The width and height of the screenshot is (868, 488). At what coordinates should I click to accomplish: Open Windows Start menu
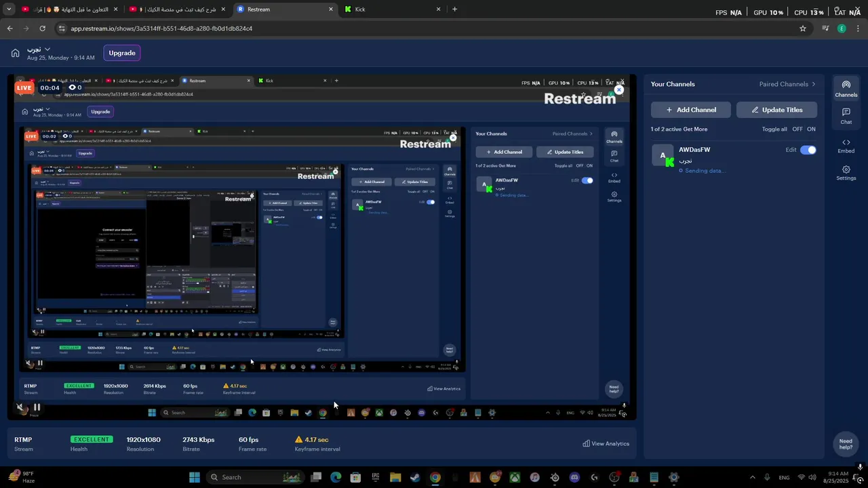pos(195,477)
